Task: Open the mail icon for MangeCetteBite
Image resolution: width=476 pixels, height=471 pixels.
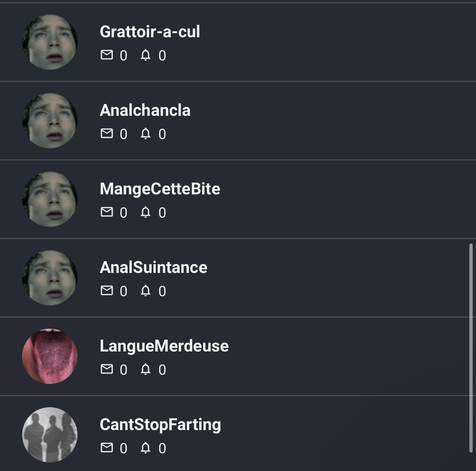Action: 107,212
